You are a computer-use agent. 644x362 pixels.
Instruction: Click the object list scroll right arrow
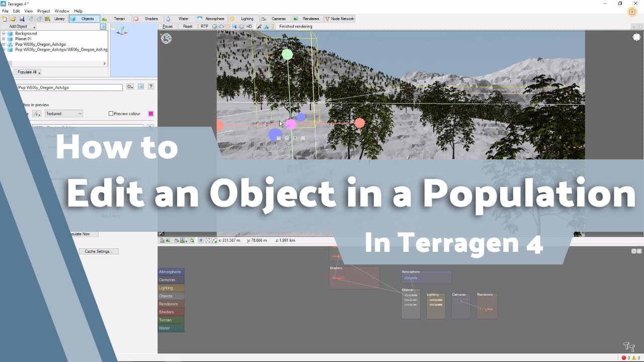[105, 64]
